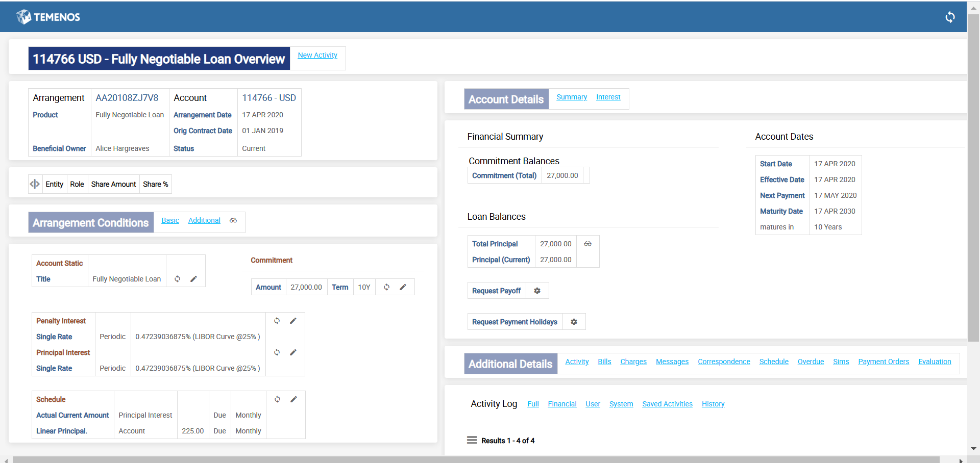Click glasses icon in Arrangement Conditions tabs
980x463 pixels.
coord(233,220)
